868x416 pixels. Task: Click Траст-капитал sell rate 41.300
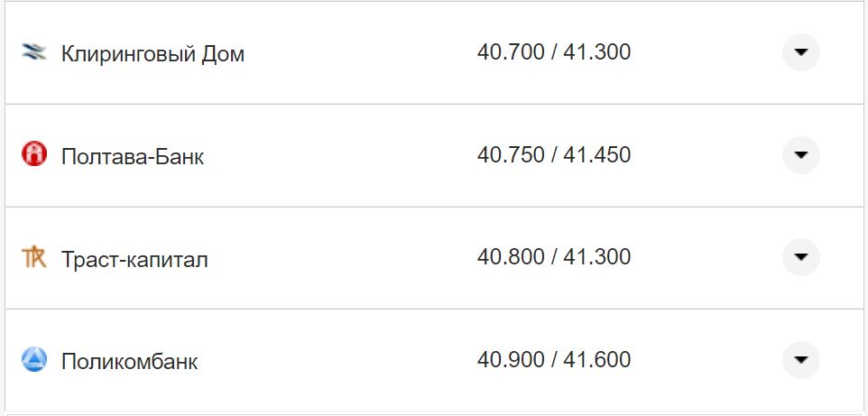click(597, 257)
